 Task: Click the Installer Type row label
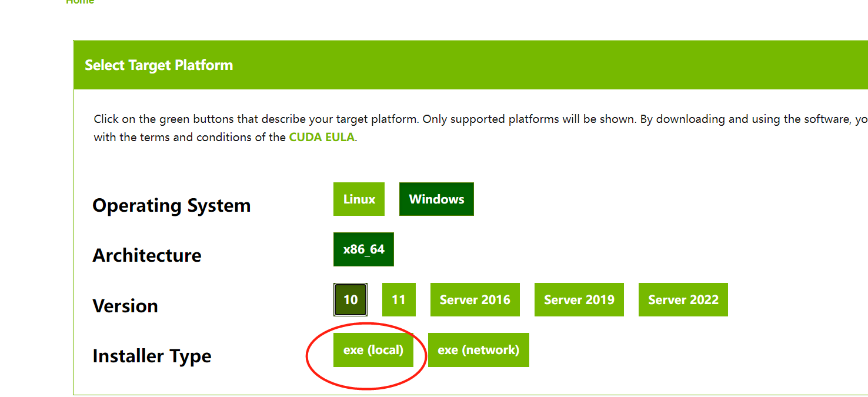coord(152,356)
